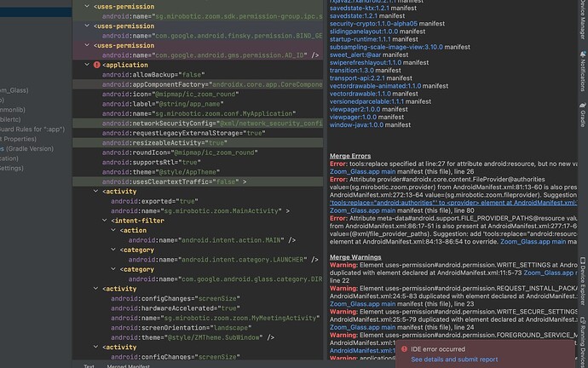Switch to the Merged Manifest tab
Screen dimensions: 588x368
click(x=128, y=365)
